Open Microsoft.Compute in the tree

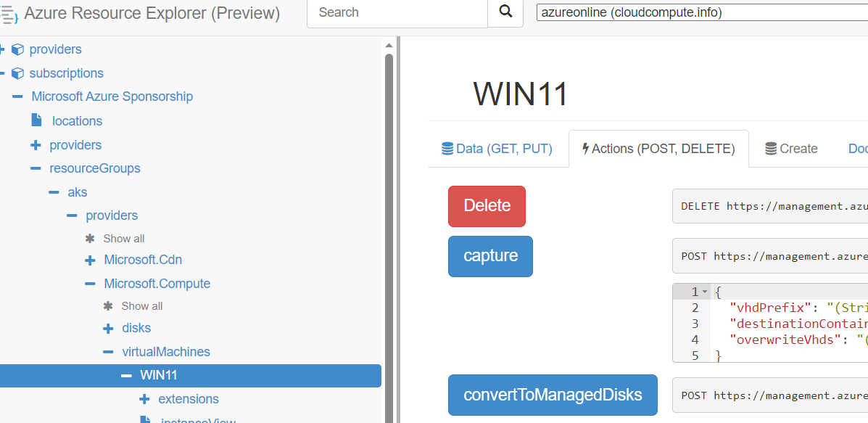tap(157, 284)
